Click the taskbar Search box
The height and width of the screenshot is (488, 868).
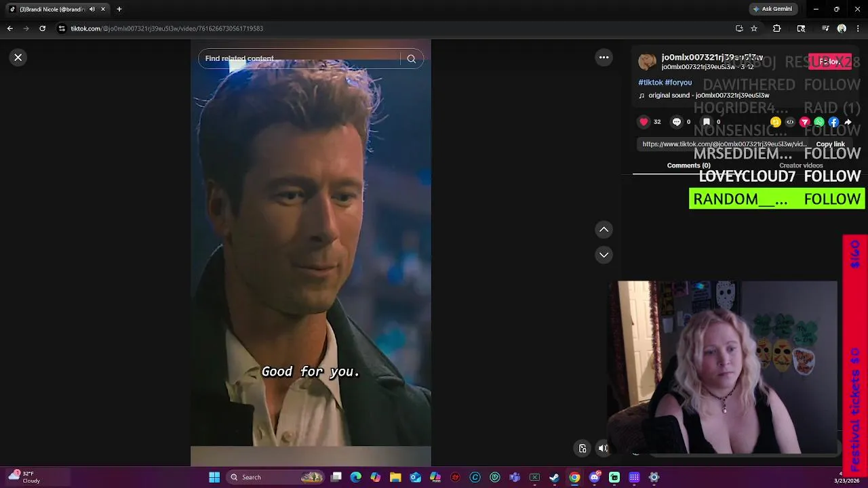click(276, 477)
